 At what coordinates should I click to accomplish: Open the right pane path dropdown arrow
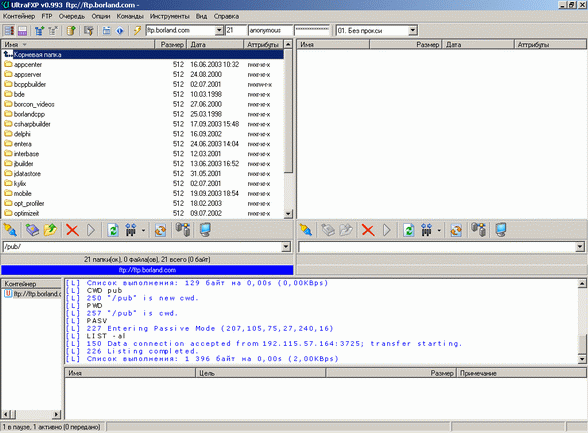point(580,247)
